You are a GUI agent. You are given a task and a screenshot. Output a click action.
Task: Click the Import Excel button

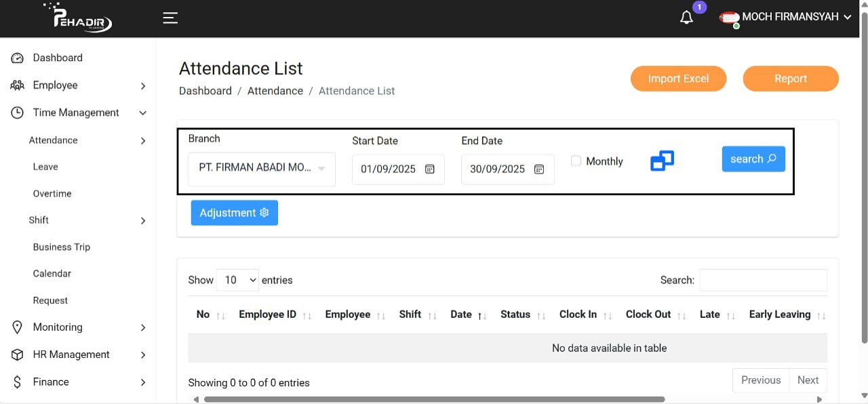tap(678, 79)
